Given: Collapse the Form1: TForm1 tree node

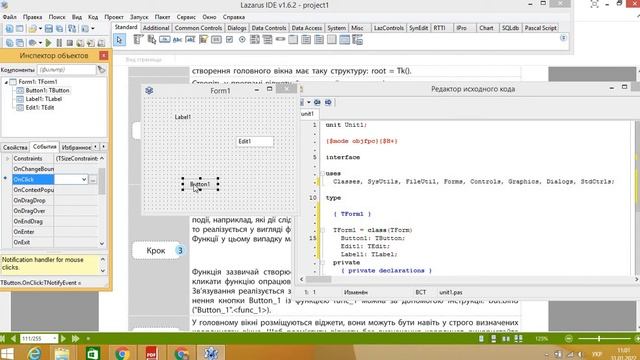Looking at the screenshot, I should [x=6, y=82].
